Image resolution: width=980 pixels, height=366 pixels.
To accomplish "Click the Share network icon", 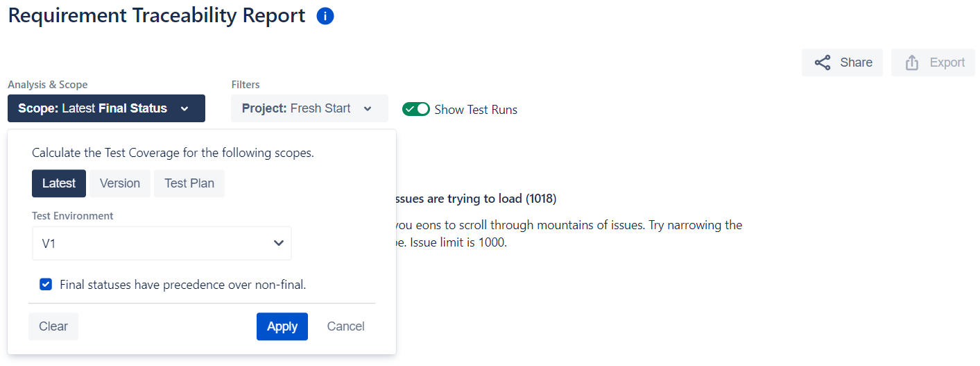I will [x=823, y=63].
